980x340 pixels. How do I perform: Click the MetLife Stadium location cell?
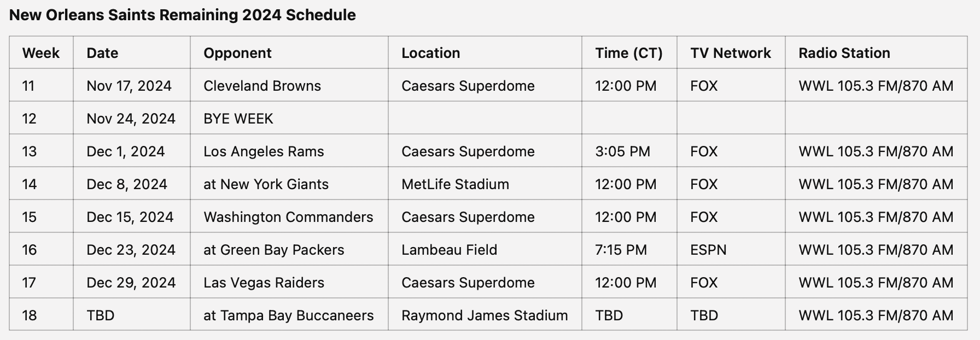485,184
